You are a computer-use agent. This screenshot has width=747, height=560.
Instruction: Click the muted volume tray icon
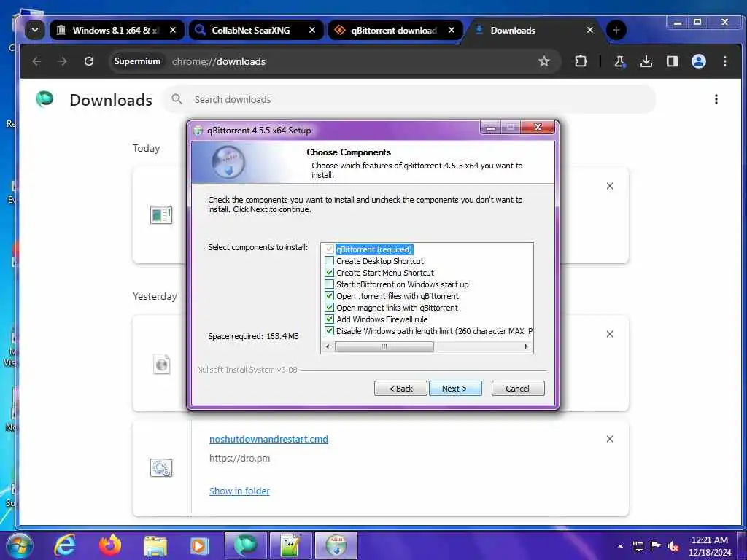point(673,546)
